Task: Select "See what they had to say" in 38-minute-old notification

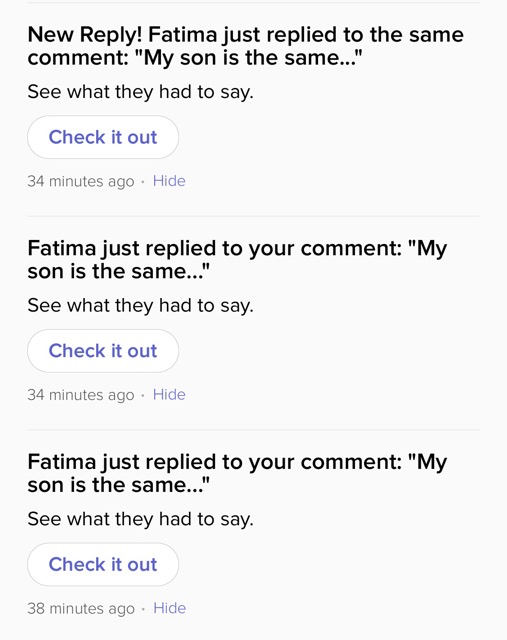Action: (x=140, y=519)
